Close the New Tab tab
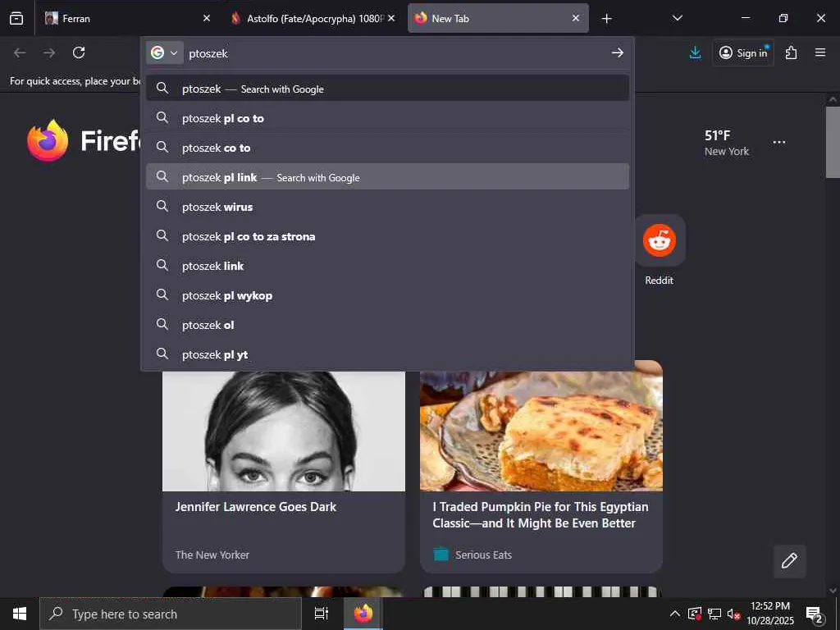Screen dimensions: 840x630 coord(576,18)
